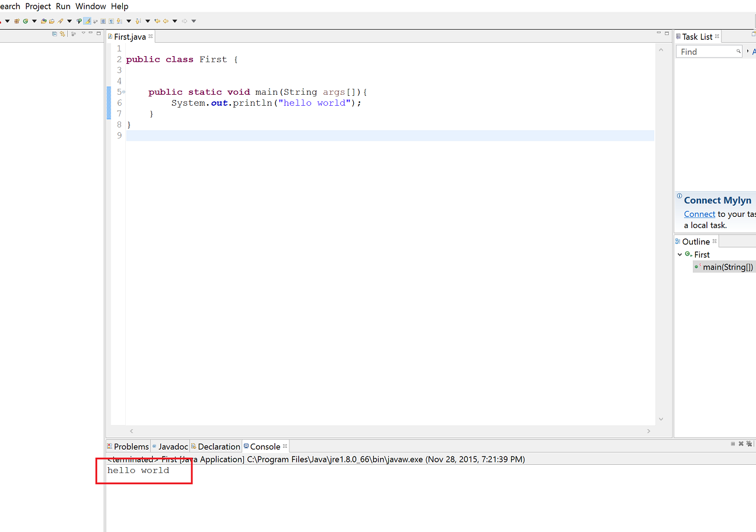Click the Open Type toolbar icon

(x=44, y=21)
